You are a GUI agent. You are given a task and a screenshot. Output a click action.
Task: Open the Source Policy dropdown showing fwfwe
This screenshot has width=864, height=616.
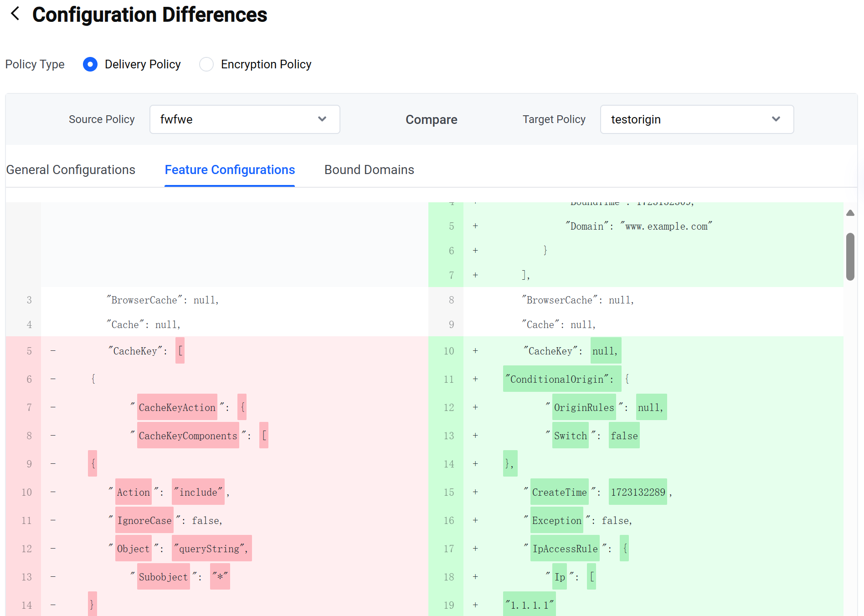pos(245,119)
